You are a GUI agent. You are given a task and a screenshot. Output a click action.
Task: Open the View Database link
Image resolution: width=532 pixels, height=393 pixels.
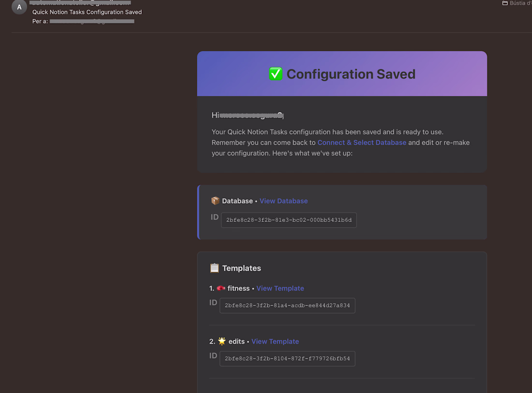click(283, 201)
